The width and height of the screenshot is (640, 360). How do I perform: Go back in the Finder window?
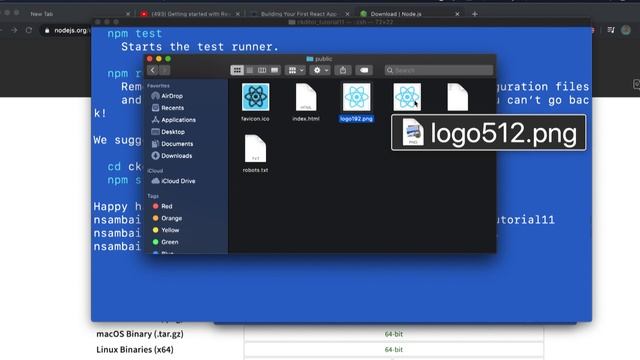153,70
